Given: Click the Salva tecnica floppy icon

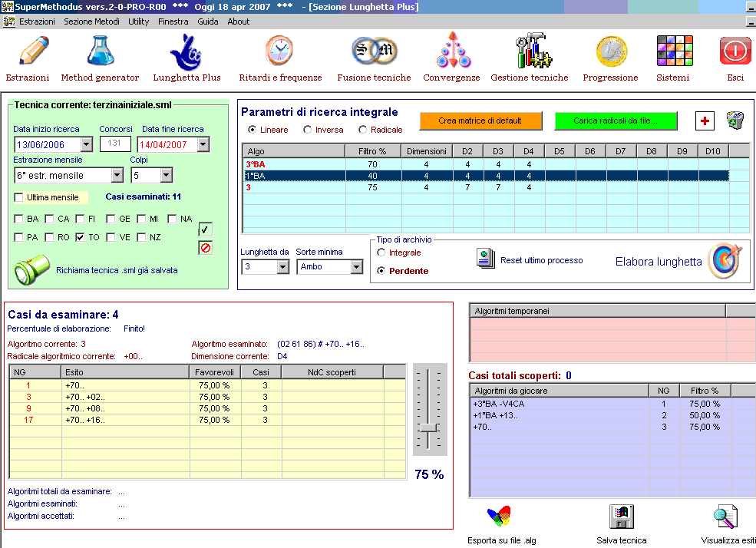Looking at the screenshot, I should 622,517.
